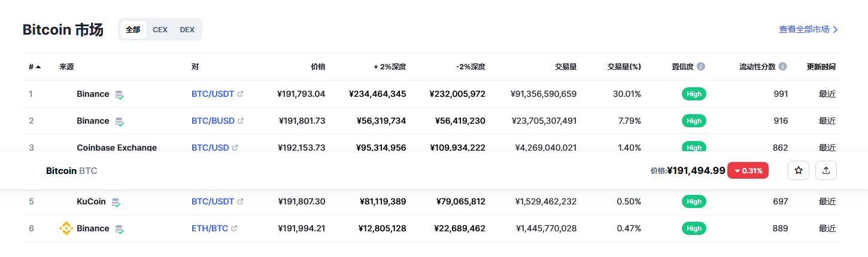
Task: Click the share upload icon
Action: (x=826, y=170)
